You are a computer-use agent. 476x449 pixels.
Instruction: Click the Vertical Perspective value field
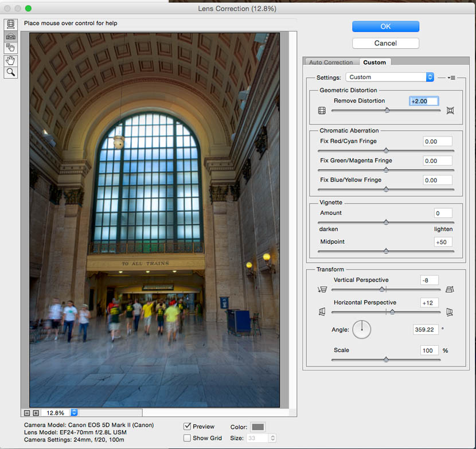(428, 280)
